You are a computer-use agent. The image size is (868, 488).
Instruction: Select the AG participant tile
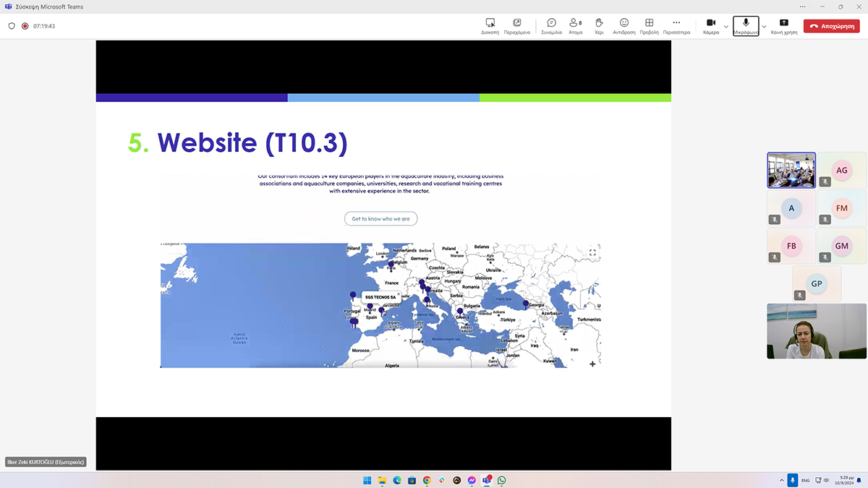[842, 171]
